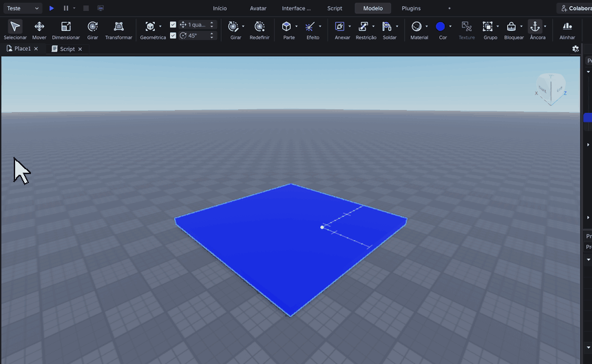This screenshot has width=592, height=364.
Task: Switch to the Modelo tab
Action: click(x=373, y=8)
